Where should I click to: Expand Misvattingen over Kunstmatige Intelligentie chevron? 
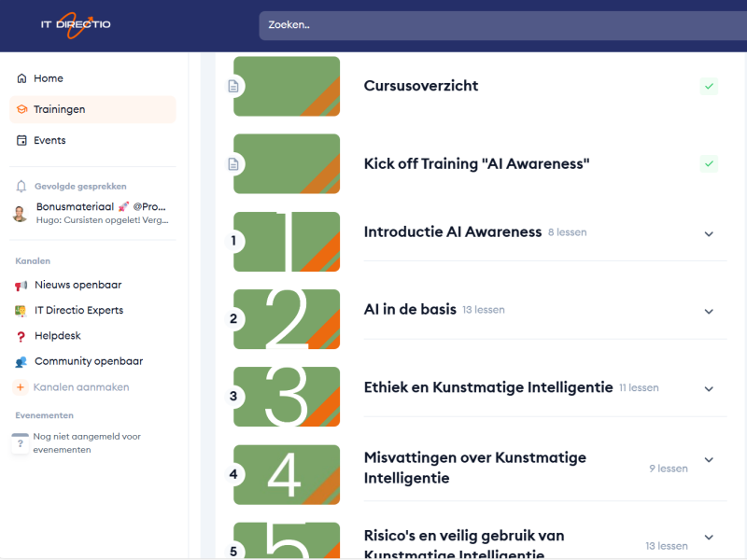(x=709, y=459)
